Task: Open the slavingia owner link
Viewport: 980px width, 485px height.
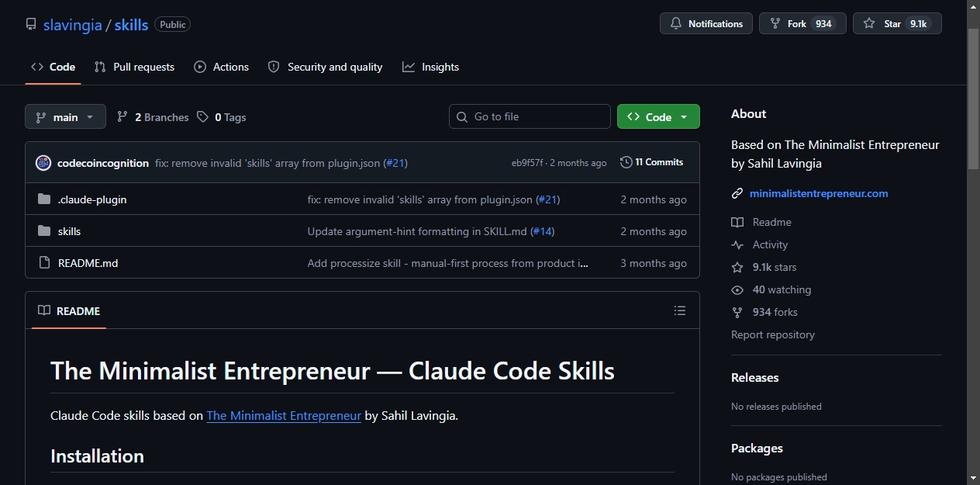Action: [x=73, y=24]
